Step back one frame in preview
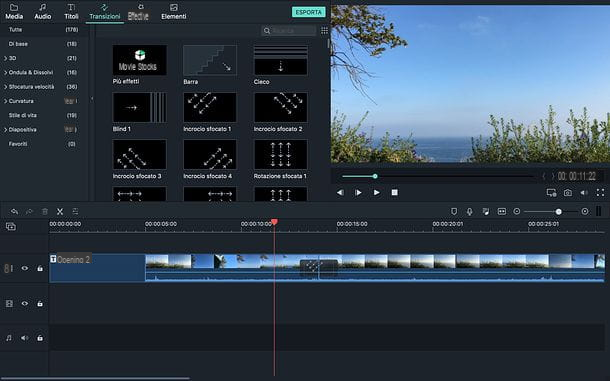The image size is (610, 381). [x=340, y=193]
